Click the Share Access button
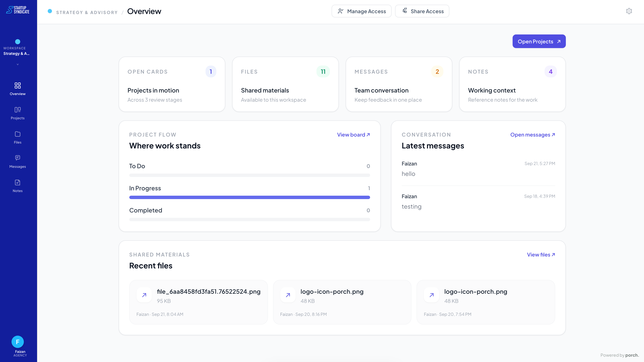Image resolution: width=644 pixels, height=362 pixels. 422,11
